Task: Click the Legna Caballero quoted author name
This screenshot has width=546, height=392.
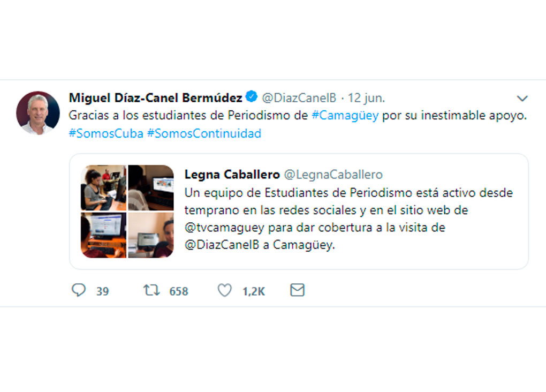Action: [x=232, y=174]
